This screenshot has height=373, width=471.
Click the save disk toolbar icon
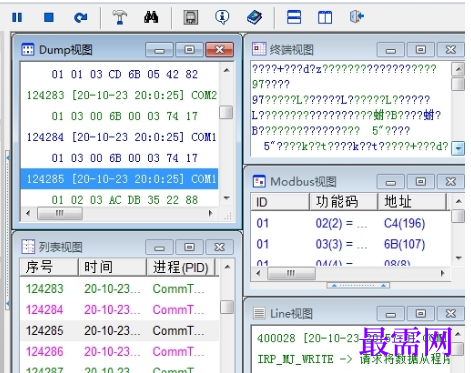pos(191,17)
